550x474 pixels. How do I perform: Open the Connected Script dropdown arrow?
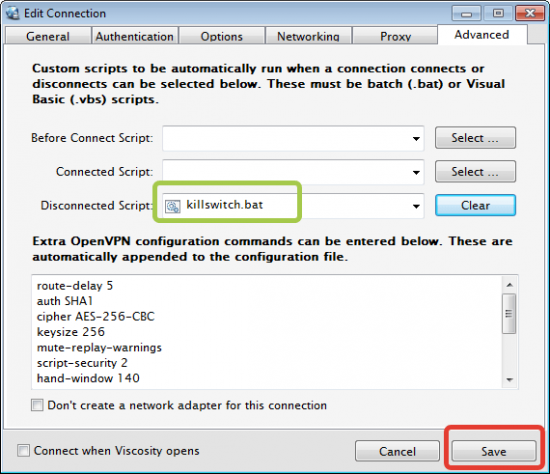(x=416, y=172)
